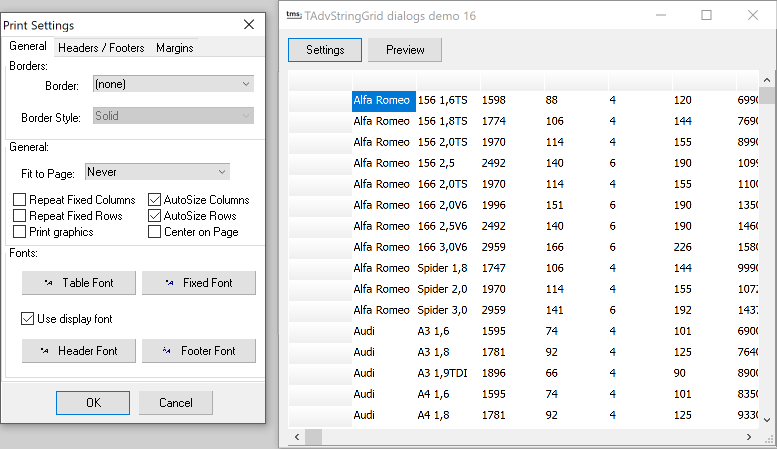777x449 pixels.
Task: Click the tms logo icon in title bar
Action: pos(293,15)
